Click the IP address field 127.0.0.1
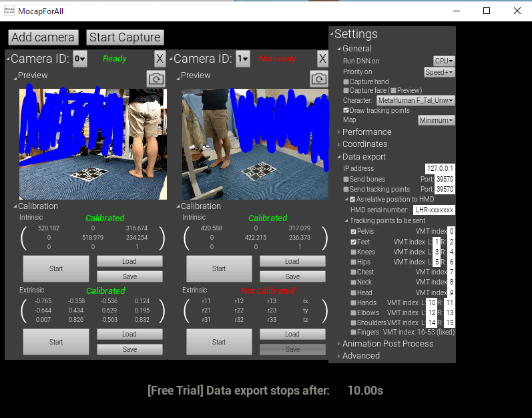This screenshot has height=418, width=532. point(440,169)
